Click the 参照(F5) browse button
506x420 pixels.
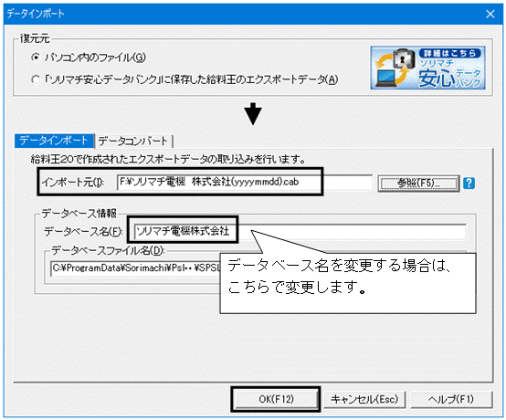tap(418, 184)
